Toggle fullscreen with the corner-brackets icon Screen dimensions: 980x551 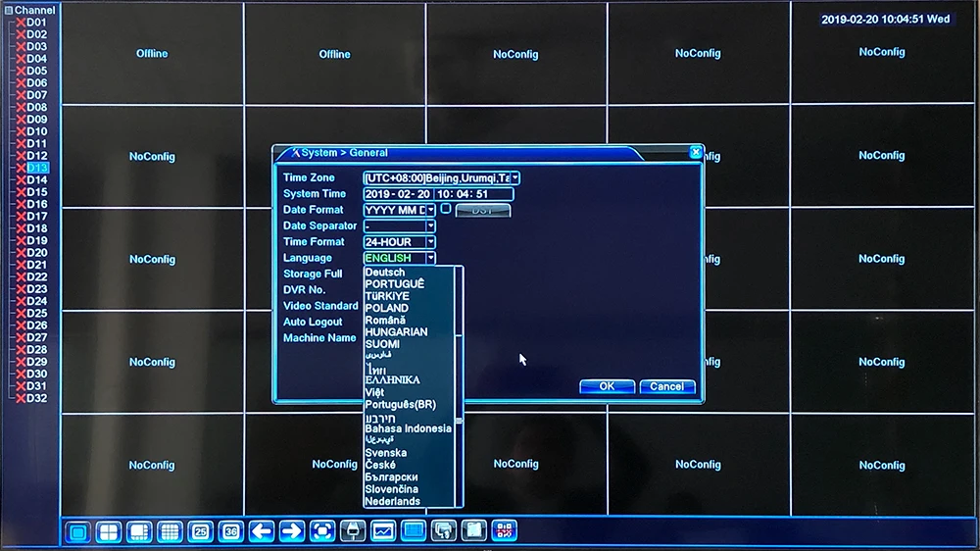pos(322,531)
